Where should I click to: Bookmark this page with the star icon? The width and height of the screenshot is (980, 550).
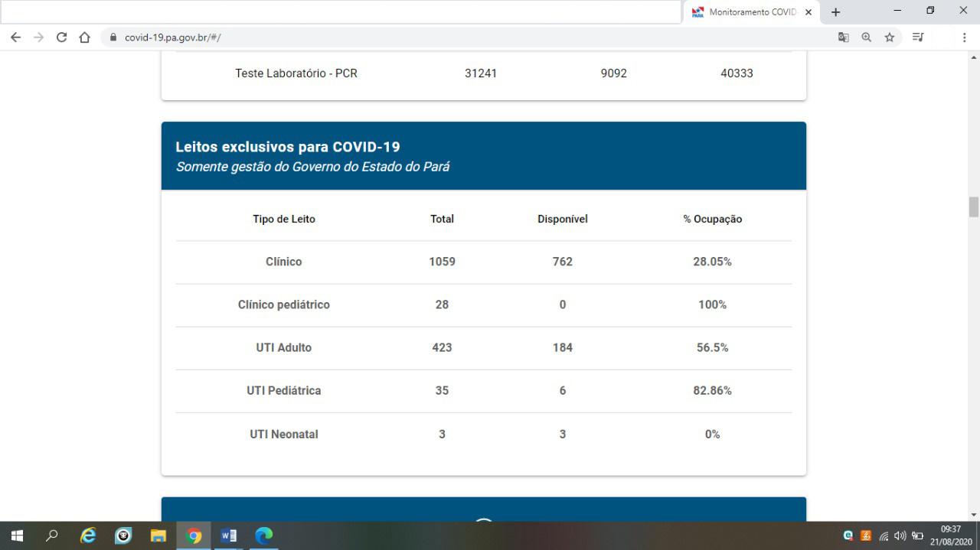890,37
